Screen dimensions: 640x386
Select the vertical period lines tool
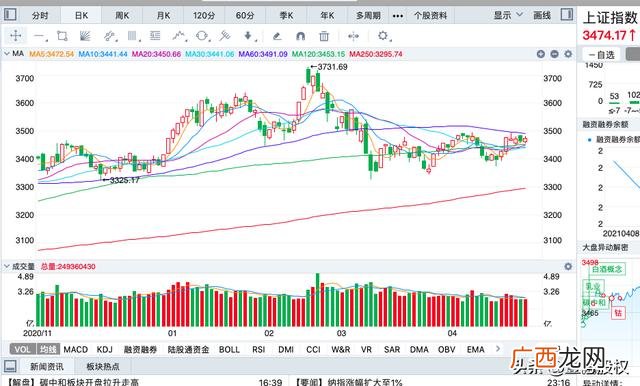click(x=132, y=36)
